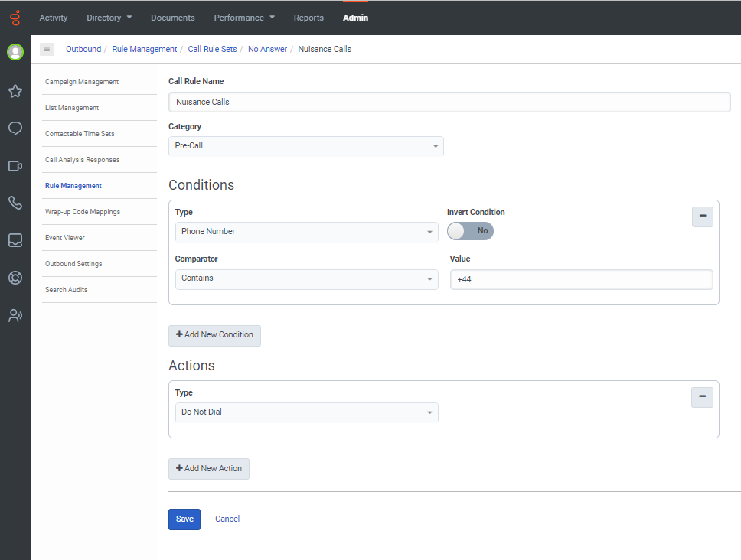
Task: Open favorites star icon in sidebar
Action: [x=15, y=91]
